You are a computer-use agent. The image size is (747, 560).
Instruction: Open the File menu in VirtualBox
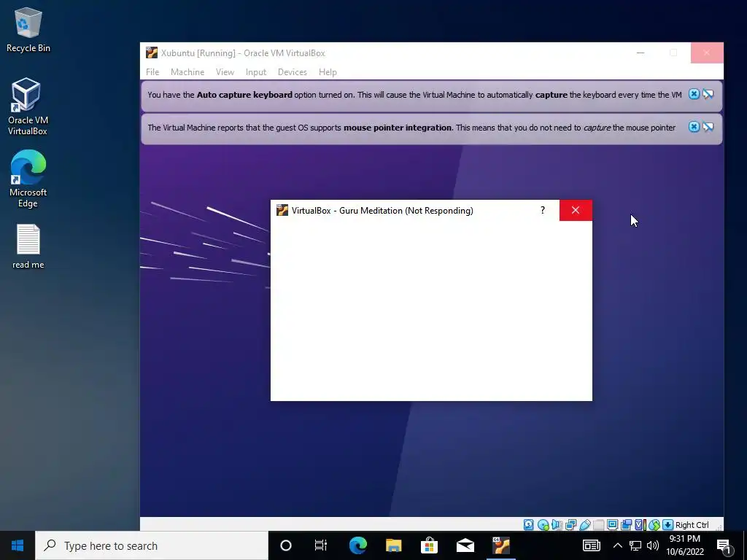coord(152,72)
